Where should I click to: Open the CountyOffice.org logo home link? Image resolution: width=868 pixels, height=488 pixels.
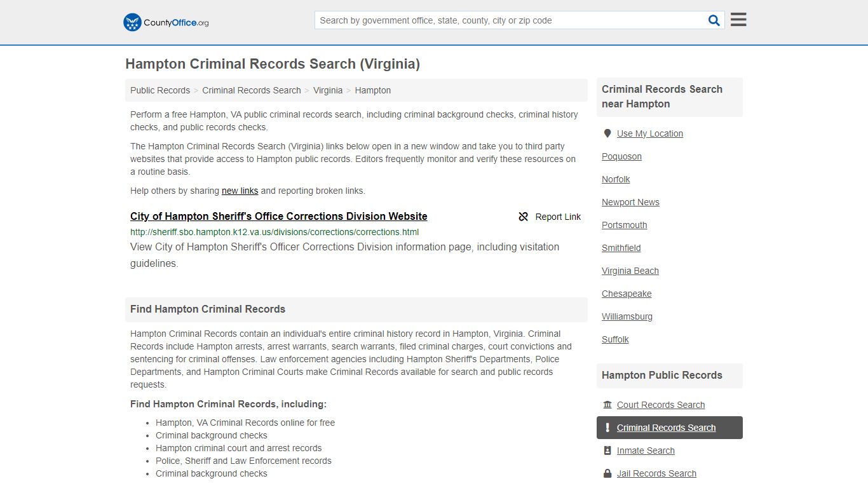point(166,22)
